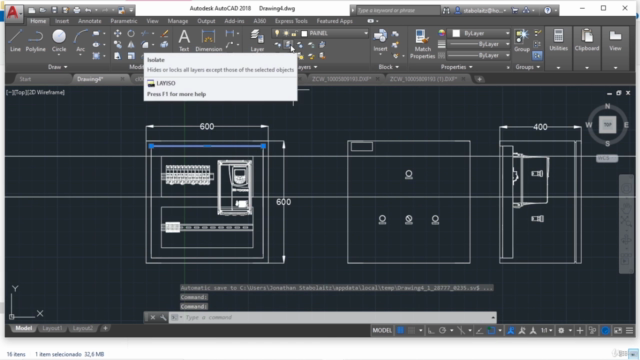
Task: Expand the Draw panel
Action: 58,67
